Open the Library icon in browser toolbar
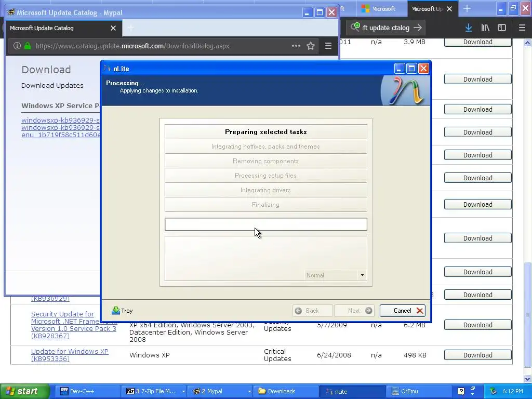 point(485,28)
